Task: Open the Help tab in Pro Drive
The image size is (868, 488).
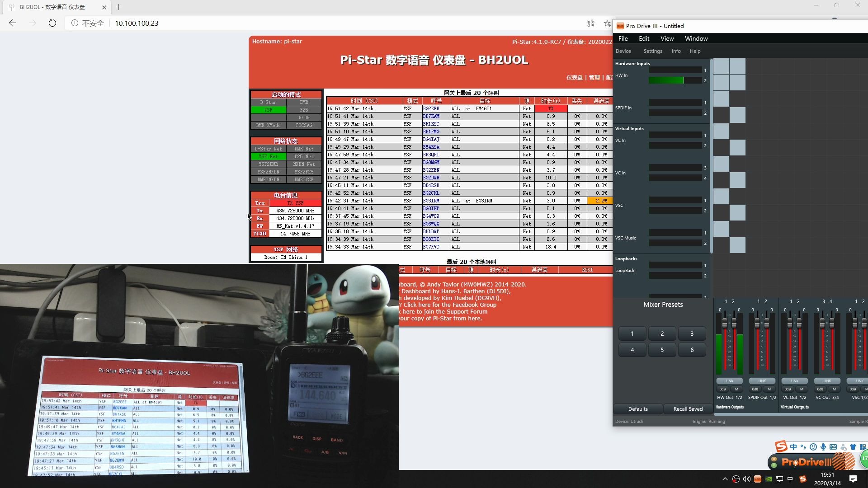Action: [695, 51]
